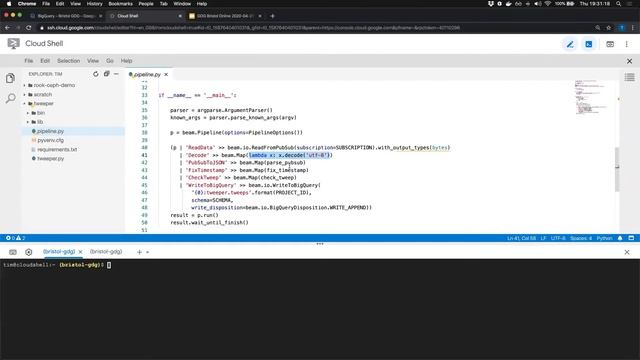Switch to the BigQuery Chrome tab
The image size is (640, 360).
[x=65, y=16]
